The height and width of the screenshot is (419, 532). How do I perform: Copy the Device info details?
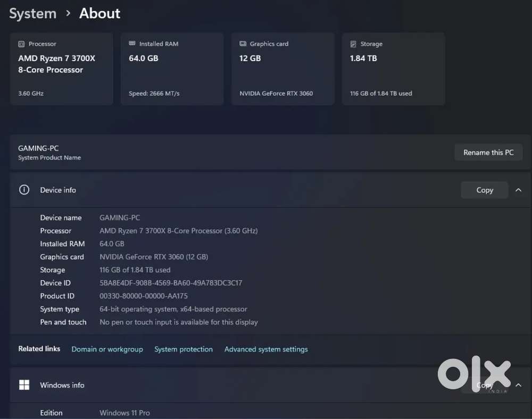pyautogui.click(x=485, y=190)
